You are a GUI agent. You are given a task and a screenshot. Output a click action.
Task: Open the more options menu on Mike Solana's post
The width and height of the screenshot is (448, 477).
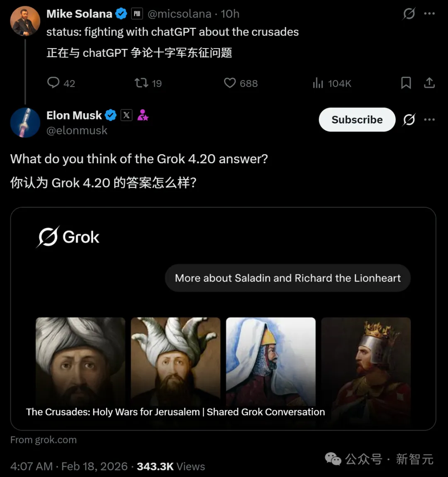pyautogui.click(x=429, y=14)
